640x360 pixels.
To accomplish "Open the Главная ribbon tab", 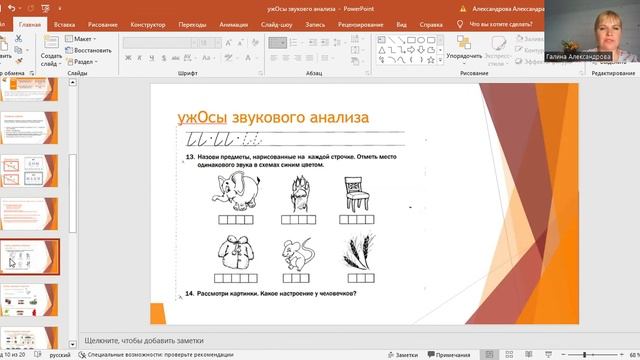I will [30, 24].
